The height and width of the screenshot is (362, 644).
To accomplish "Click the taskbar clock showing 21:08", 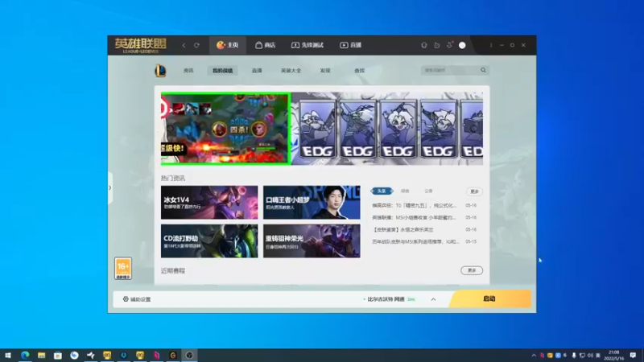I will (x=613, y=356).
